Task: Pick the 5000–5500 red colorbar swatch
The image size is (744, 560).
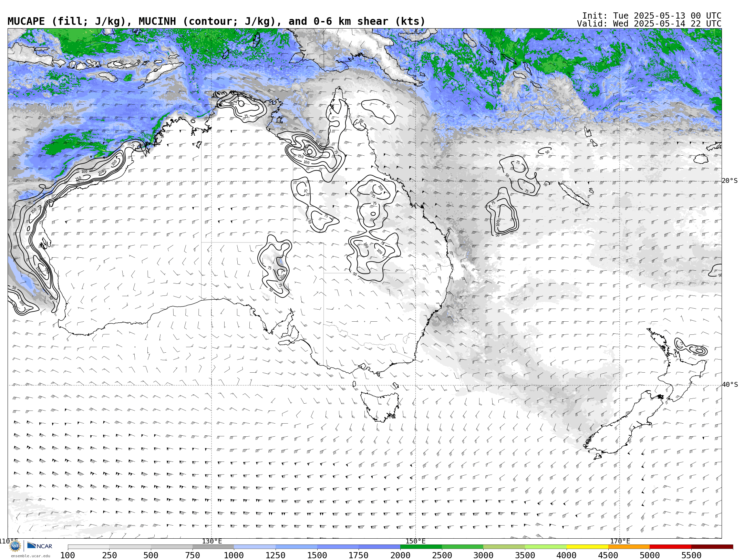Action: click(671, 547)
